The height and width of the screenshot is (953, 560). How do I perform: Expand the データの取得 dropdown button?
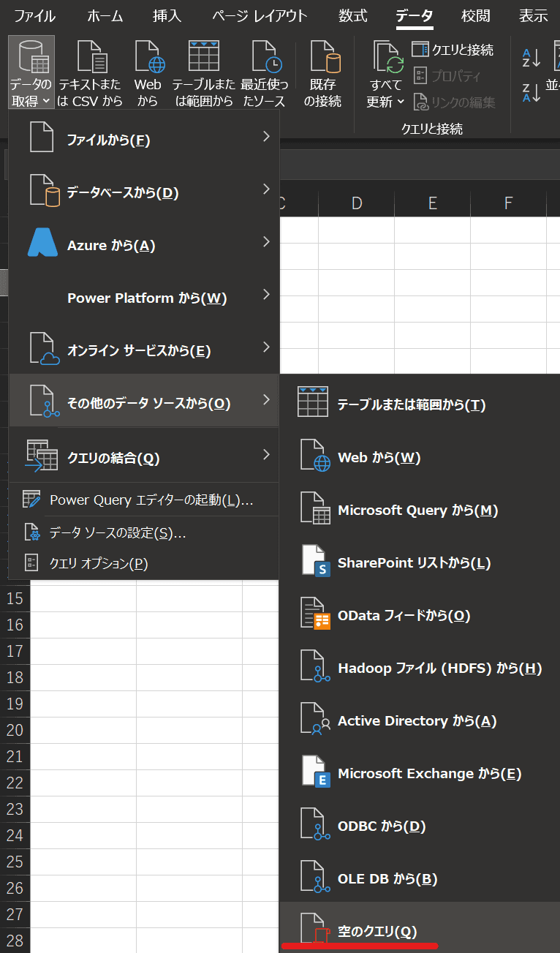pyautogui.click(x=31, y=73)
